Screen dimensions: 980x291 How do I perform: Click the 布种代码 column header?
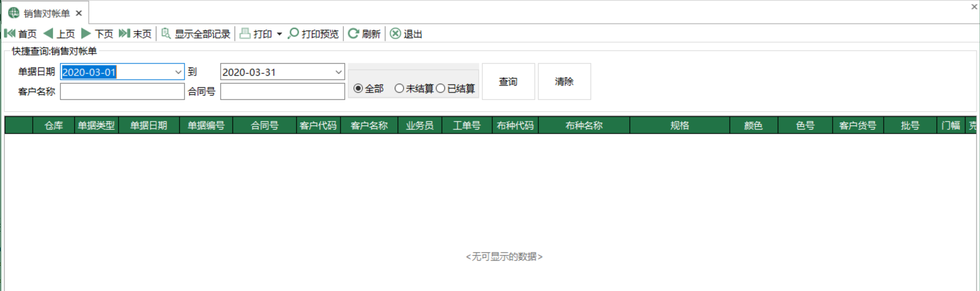tap(515, 125)
